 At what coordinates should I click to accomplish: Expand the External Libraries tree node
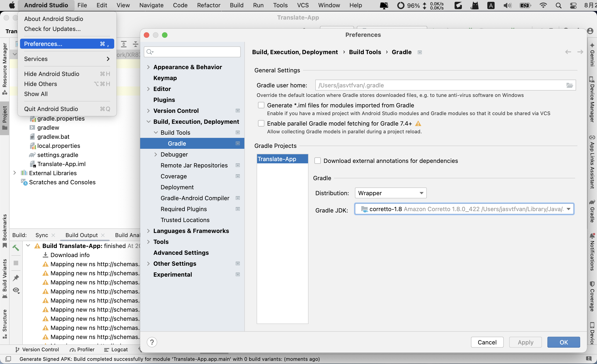coord(15,173)
